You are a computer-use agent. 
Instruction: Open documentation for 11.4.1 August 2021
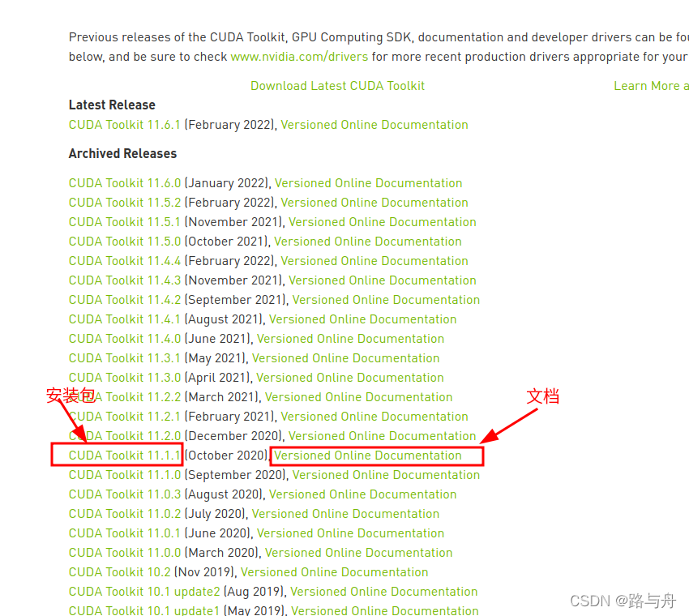click(x=362, y=319)
